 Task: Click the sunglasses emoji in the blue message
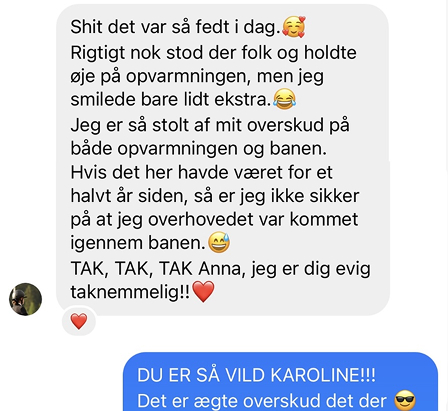[405, 401]
